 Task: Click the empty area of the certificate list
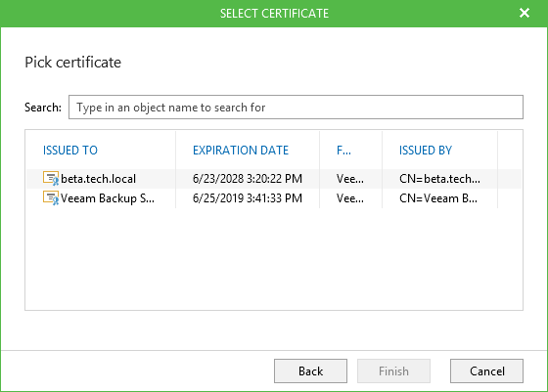pyautogui.click(x=274, y=258)
